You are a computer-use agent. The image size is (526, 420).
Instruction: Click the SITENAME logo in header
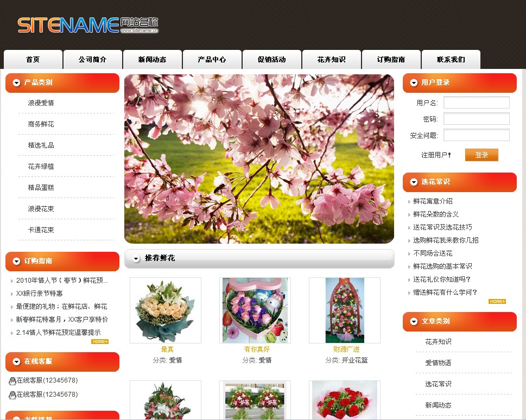pos(87,25)
